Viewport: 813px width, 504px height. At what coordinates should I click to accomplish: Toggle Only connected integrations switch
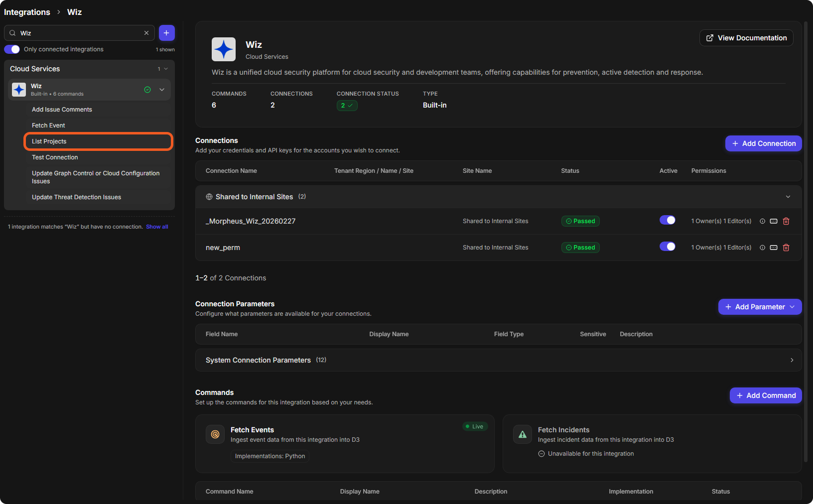12,49
